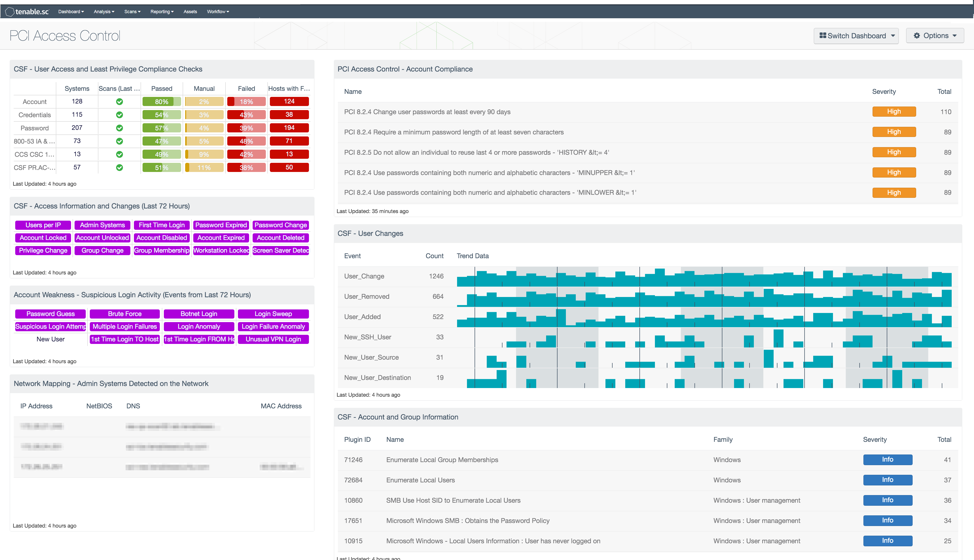
Task: Click the Suspicious Login Attempt indicator
Action: [x=50, y=326]
